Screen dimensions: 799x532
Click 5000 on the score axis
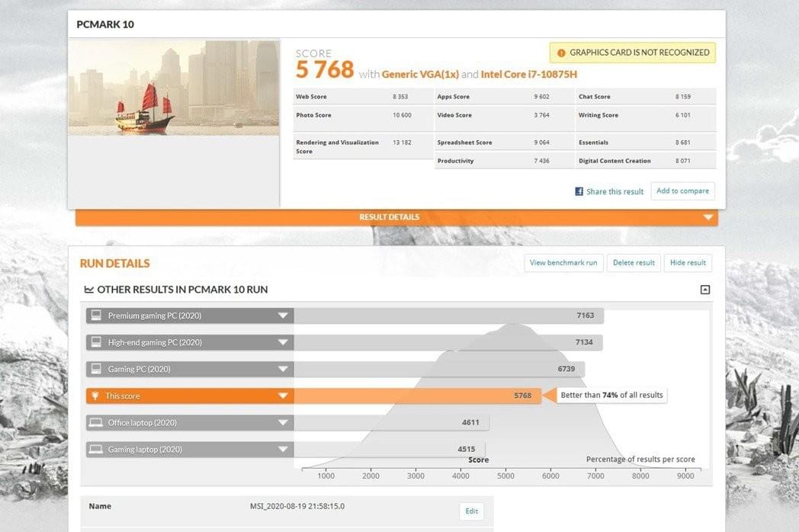505,476
